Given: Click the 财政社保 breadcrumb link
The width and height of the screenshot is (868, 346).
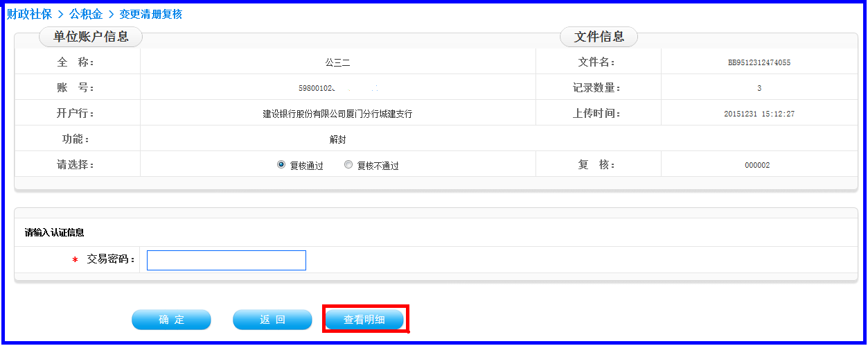Looking at the screenshot, I should (29, 14).
